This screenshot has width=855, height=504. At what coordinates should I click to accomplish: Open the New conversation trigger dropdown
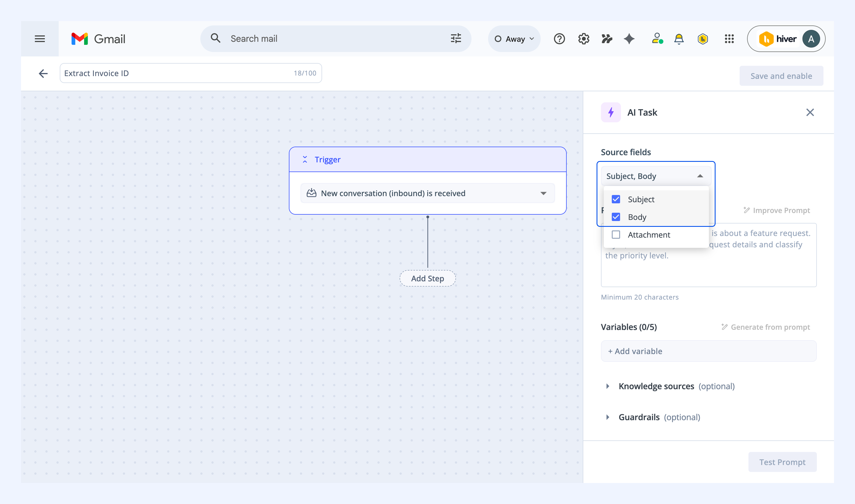pos(427,193)
